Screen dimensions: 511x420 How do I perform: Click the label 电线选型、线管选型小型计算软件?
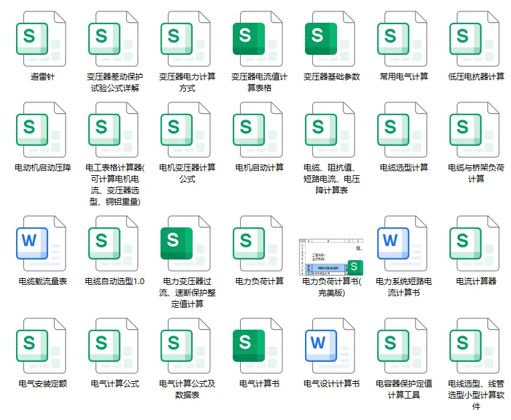coord(476,395)
